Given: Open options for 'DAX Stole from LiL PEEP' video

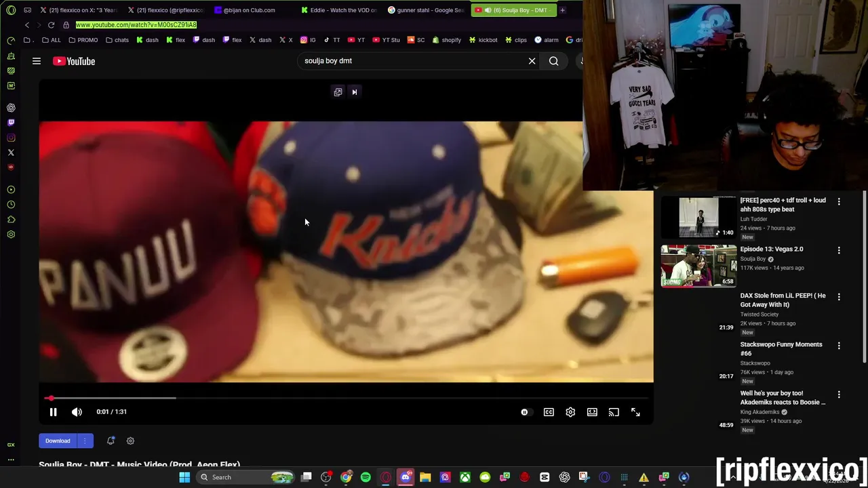Looking at the screenshot, I should coord(839,297).
